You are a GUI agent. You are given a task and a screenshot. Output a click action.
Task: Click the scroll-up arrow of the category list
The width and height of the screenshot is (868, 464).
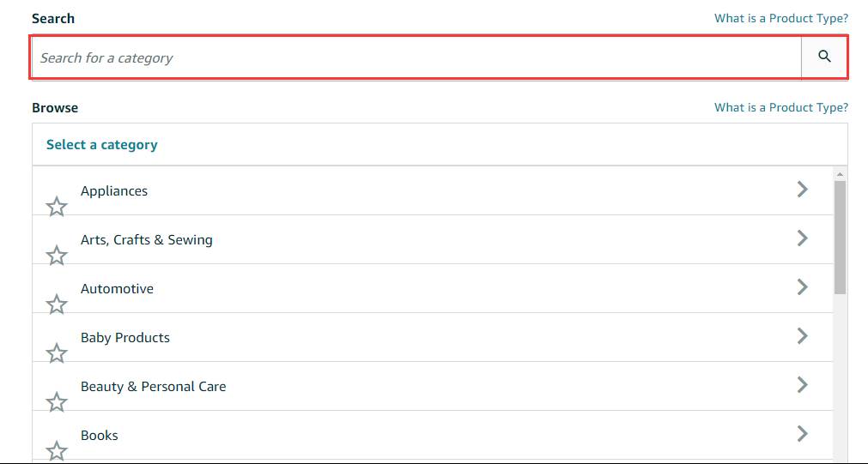[x=840, y=174]
